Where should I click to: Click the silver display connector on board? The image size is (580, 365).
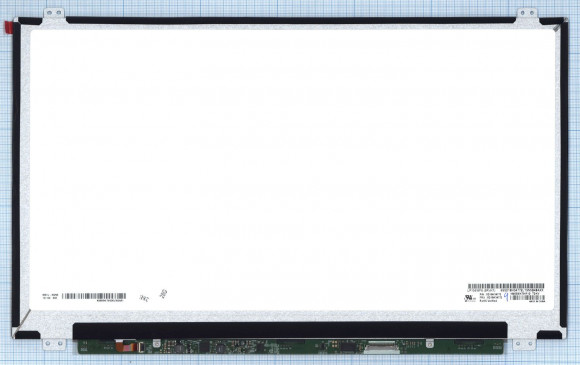pyautogui.click(x=381, y=348)
